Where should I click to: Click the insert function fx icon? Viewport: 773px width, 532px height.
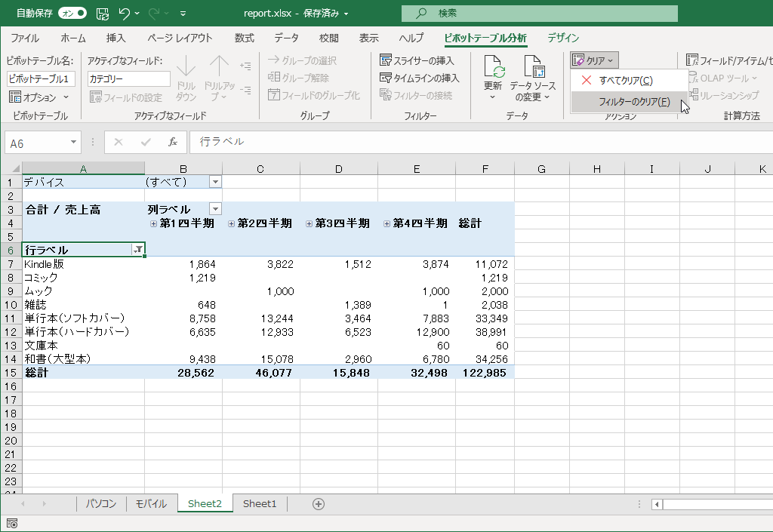[x=173, y=142]
